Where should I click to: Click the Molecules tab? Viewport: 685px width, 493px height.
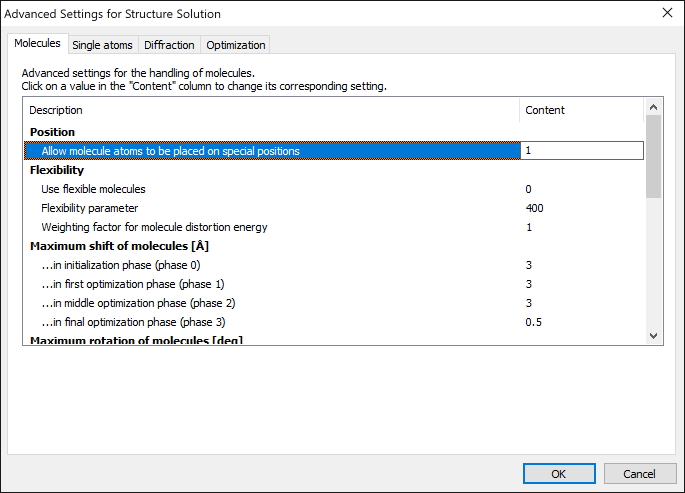(x=37, y=44)
